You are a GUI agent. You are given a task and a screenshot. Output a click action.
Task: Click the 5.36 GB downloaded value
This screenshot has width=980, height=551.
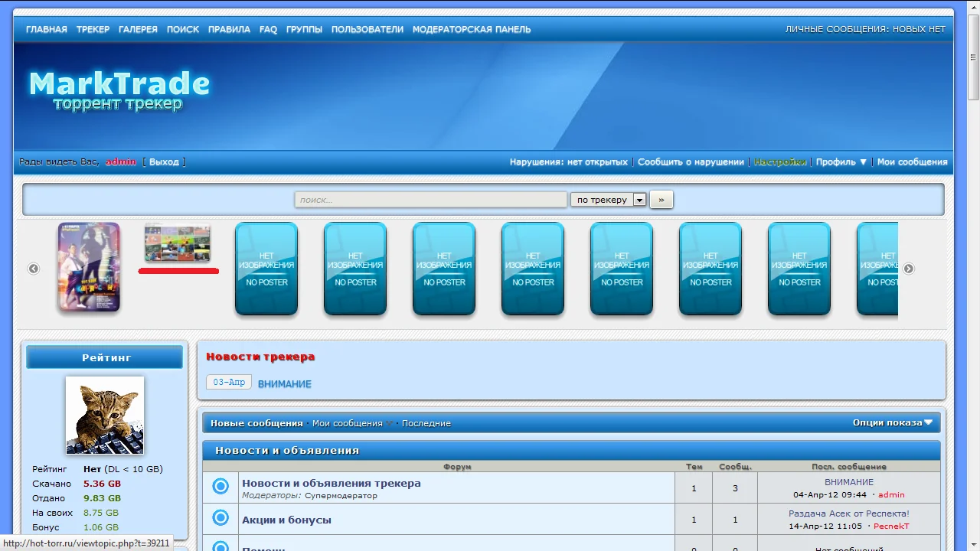[x=102, y=484]
